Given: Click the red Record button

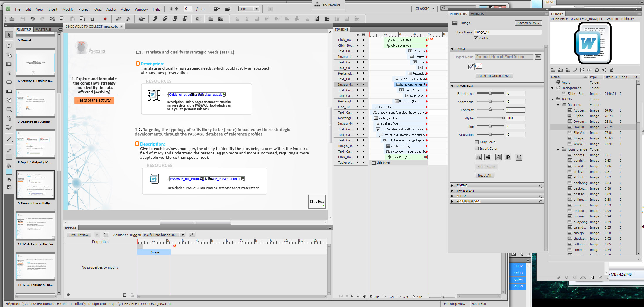Looking at the screenshot, I should pos(105,19).
